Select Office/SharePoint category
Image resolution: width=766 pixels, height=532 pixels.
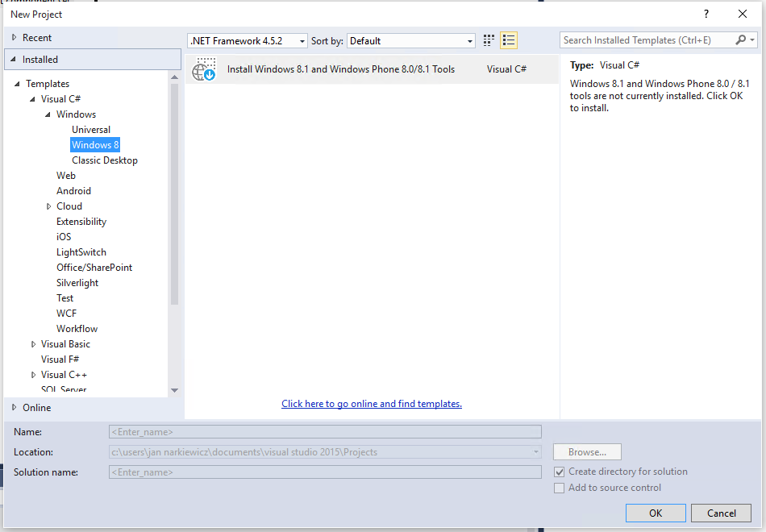94,268
